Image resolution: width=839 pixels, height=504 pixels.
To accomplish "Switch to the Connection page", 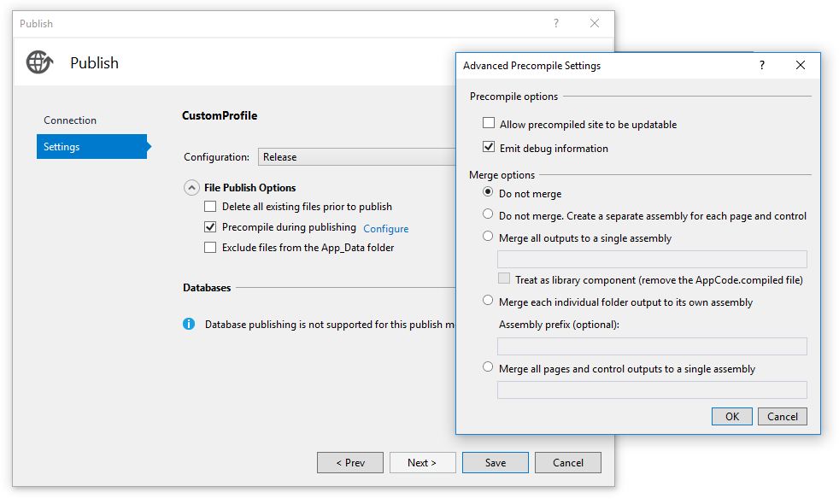I will (x=70, y=120).
